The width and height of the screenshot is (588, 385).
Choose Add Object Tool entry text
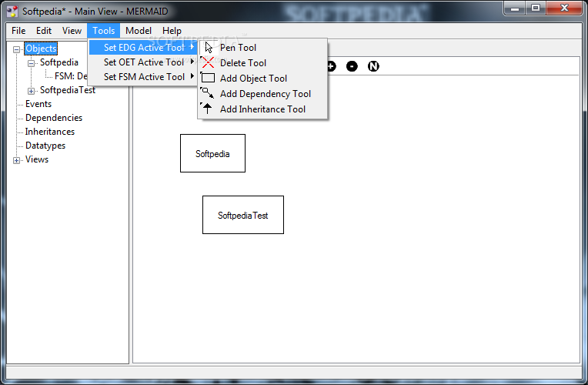253,79
